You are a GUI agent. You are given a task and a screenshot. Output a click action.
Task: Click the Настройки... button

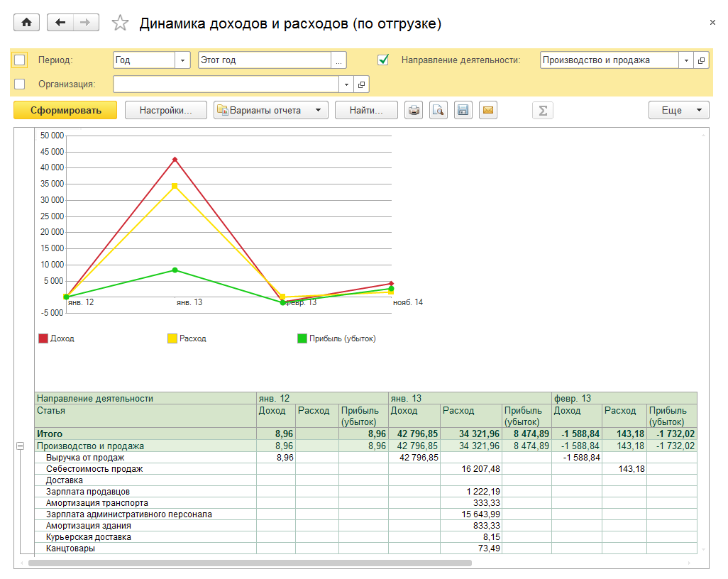166,110
